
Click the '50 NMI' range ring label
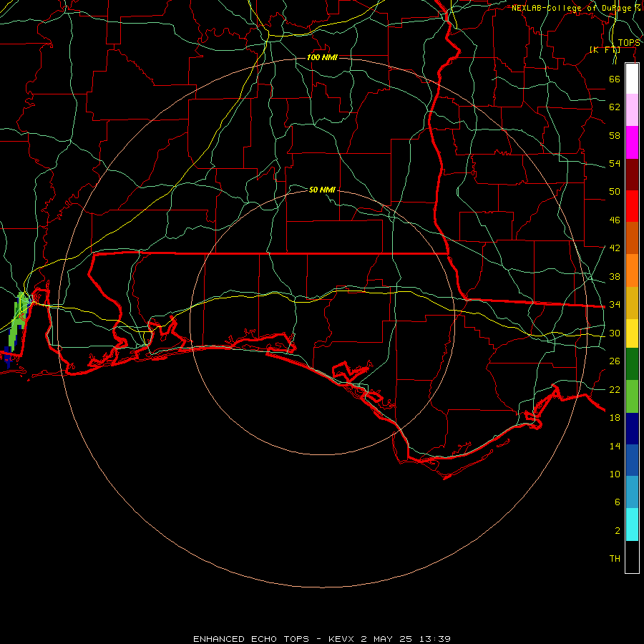322,190
